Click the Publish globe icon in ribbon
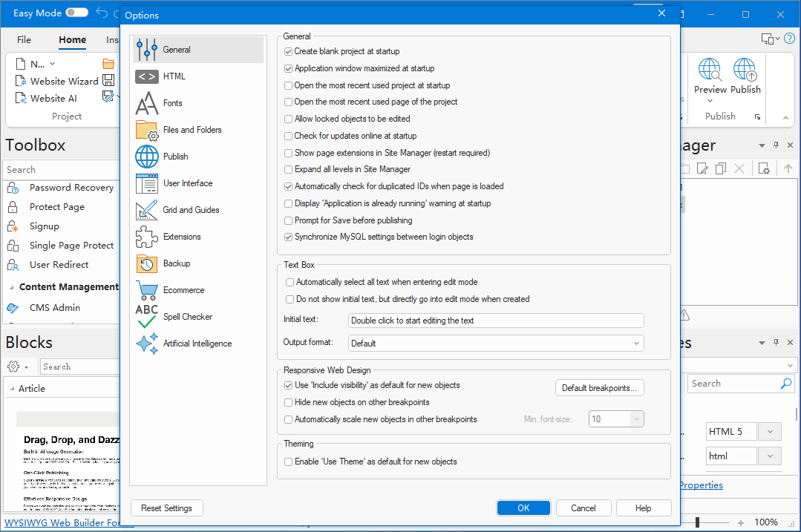The image size is (801, 532). click(745, 70)
